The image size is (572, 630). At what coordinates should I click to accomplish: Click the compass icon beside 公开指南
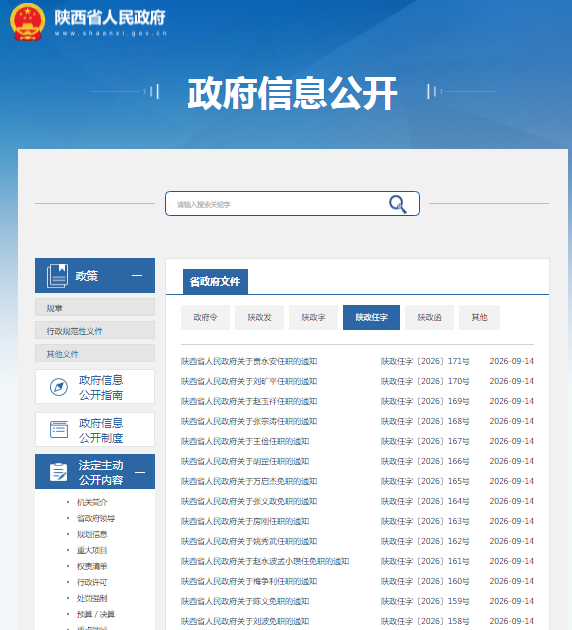click(59, 387)
